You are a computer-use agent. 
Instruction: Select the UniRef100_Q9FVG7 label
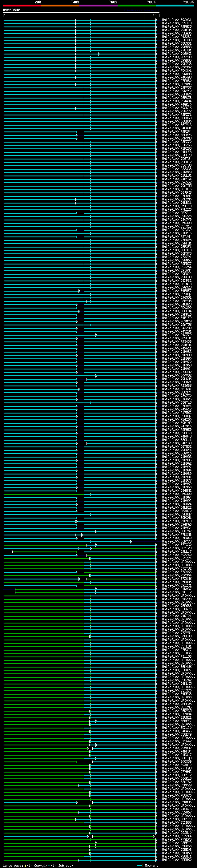176,88
